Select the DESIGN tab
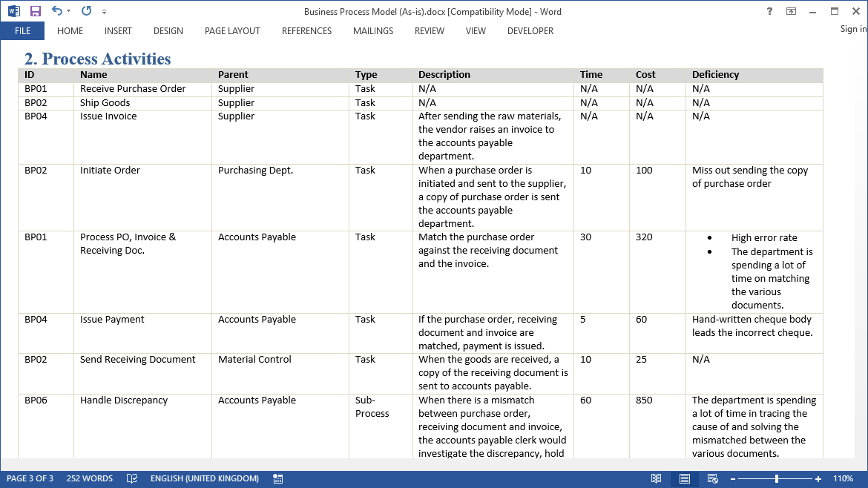This screenshot has width=868, height=488. [168, 31]
